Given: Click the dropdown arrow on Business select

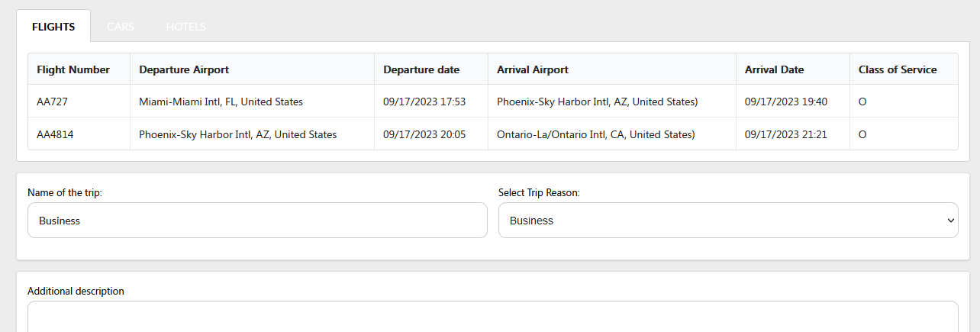Looking at the screenshot, I should (950, 221).
